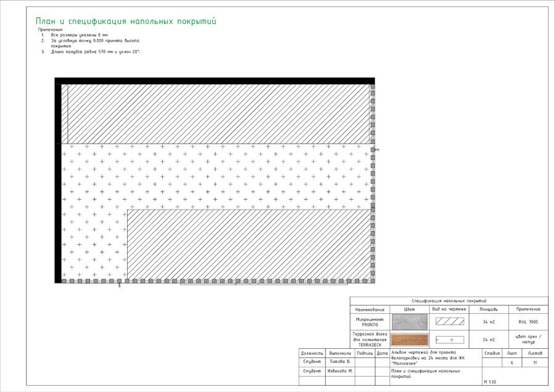
Task: Click the lower diagonal-hatched floor area
Action: pyautogui.click(x=249, y=244)
